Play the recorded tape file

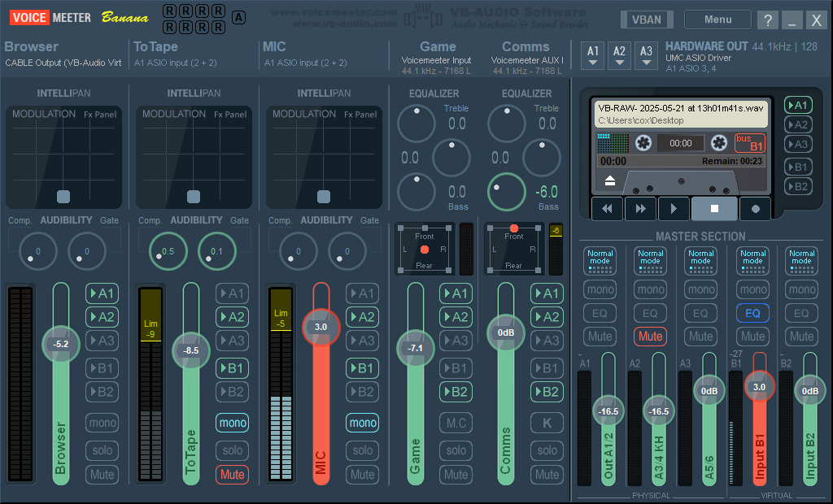[x=674, y=209]
